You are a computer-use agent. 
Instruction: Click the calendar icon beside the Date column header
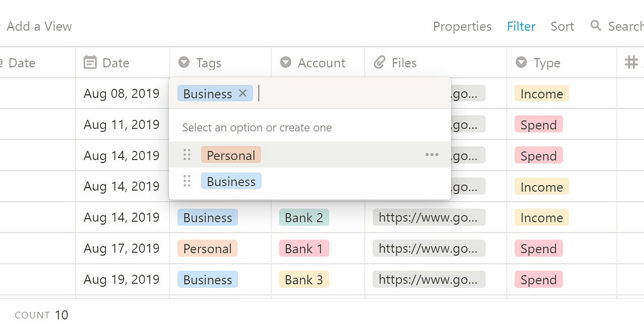pos(90,62)
